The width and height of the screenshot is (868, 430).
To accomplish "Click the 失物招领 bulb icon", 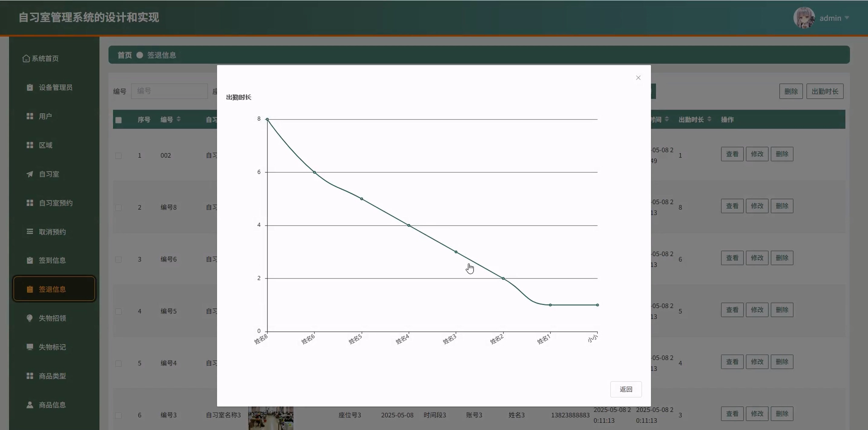I will pos(30,318).
